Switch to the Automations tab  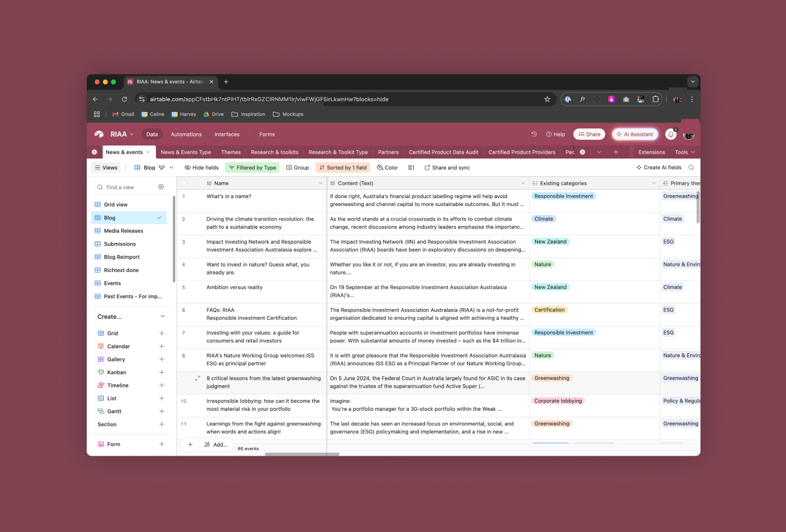point(186,135)
